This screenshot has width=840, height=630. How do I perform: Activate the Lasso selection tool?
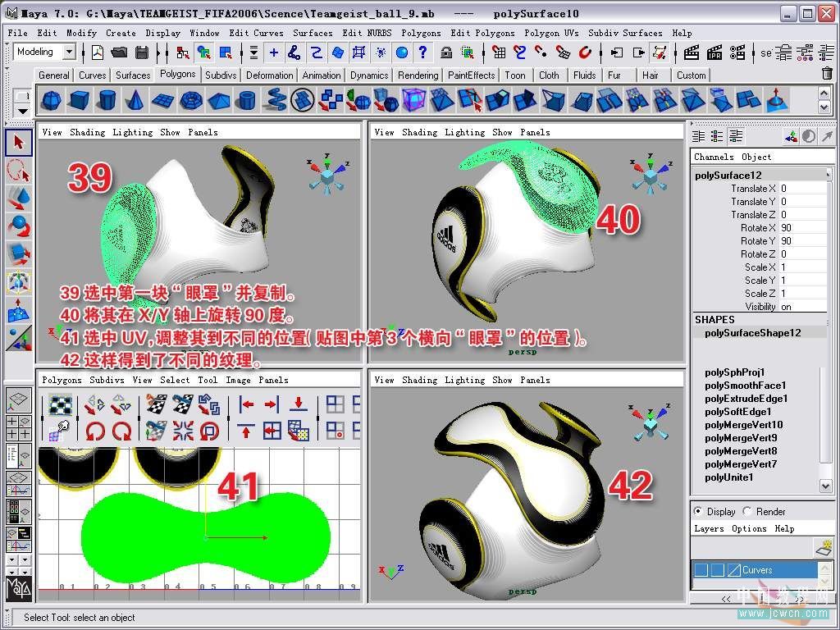tap(19, 171)
